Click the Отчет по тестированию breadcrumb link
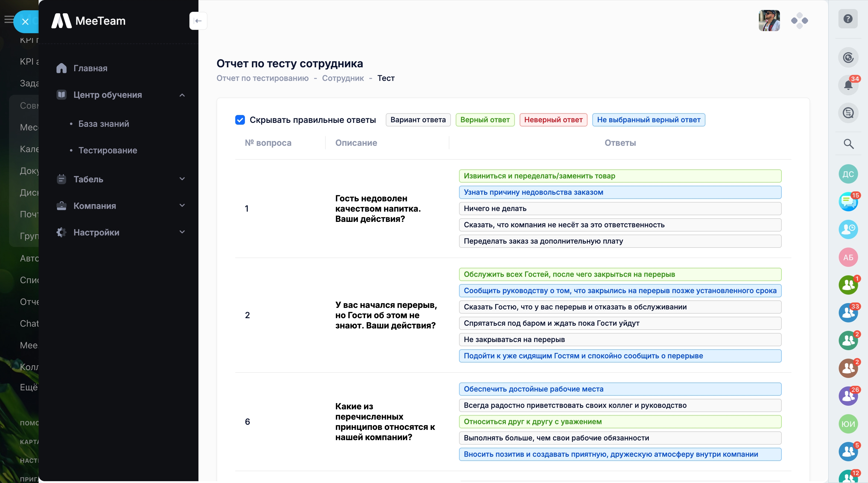Viewport: 868px width, 483px height. [262, 78]
